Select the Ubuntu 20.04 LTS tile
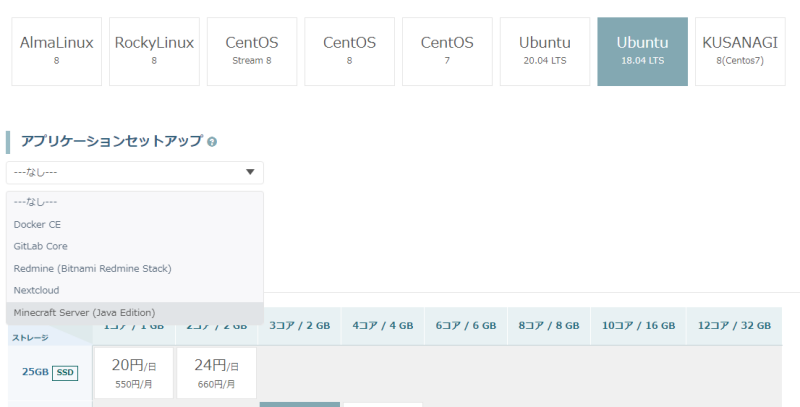 click(x=545, y=52)
